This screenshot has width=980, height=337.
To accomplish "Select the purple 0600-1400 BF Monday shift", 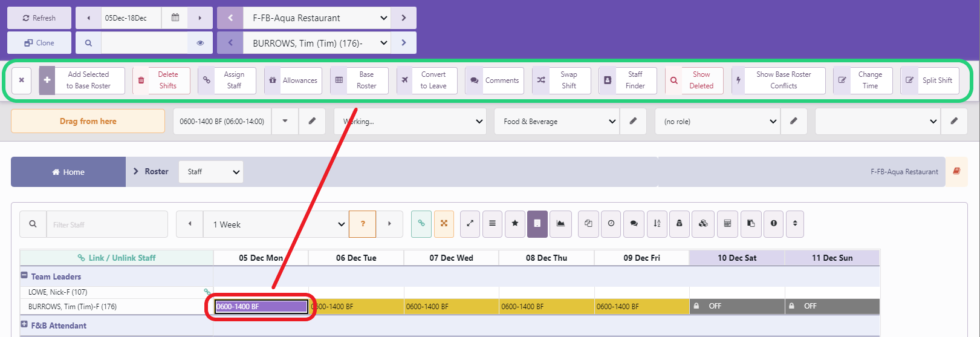I will (261, 307).
